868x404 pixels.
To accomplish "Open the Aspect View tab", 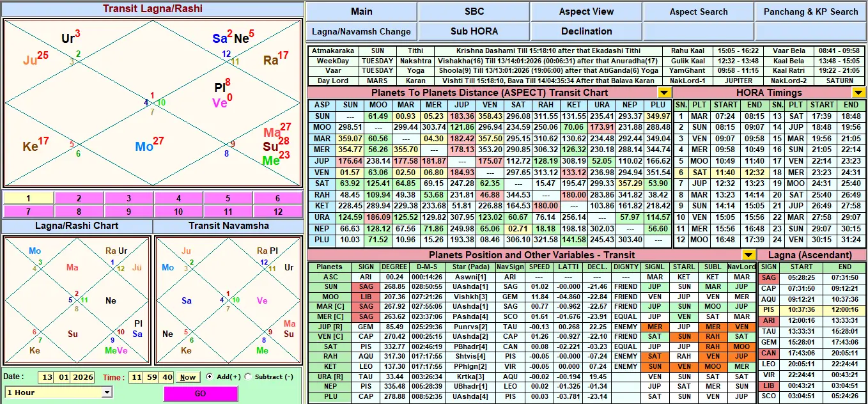I will coord(586,12).
